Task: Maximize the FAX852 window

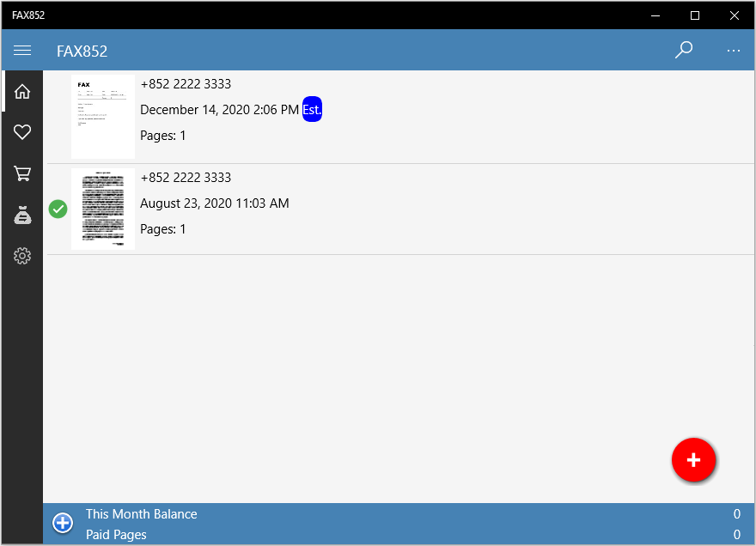Action: [x=695, y=15]
